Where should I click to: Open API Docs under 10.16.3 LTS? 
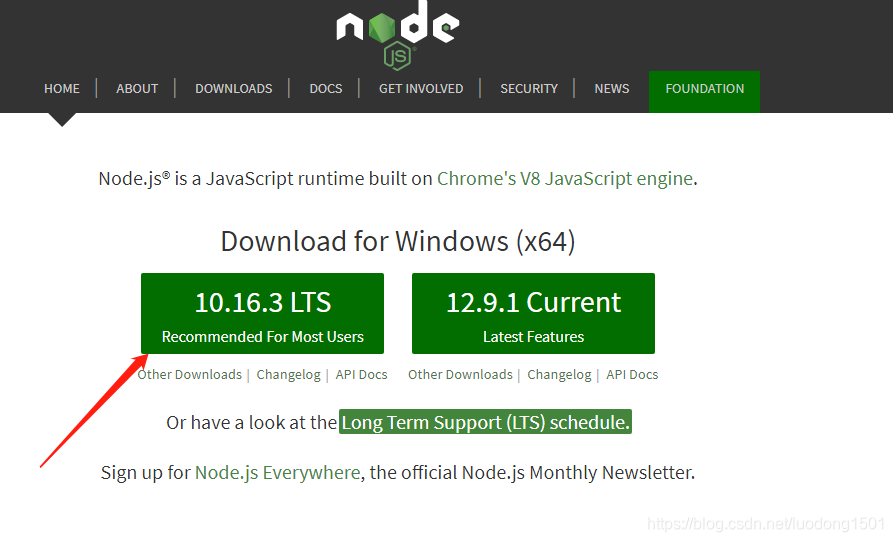[361, 375]
